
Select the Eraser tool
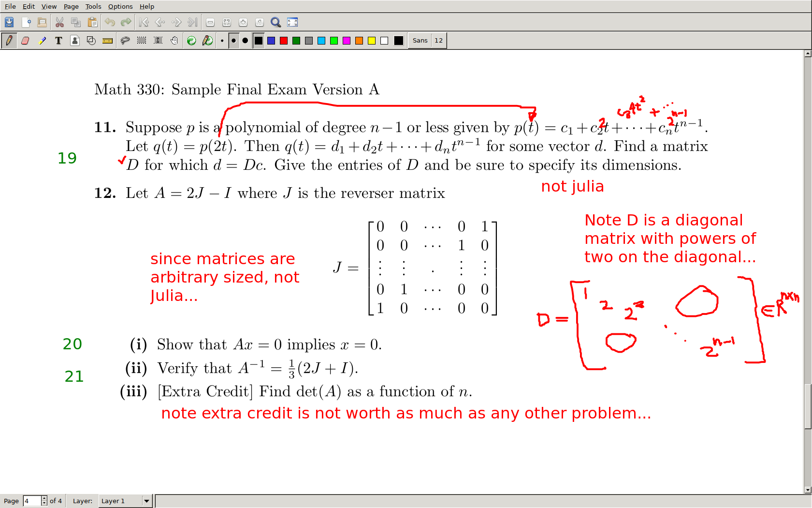25,41
